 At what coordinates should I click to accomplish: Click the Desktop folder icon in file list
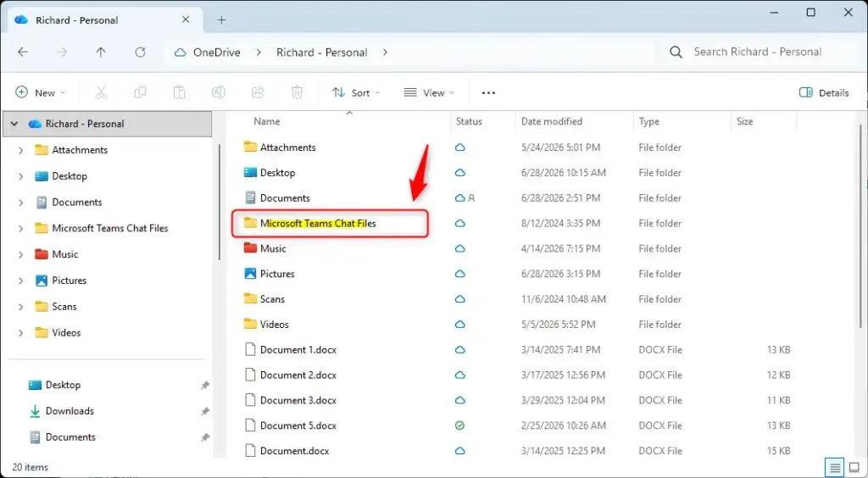point(250,173)
